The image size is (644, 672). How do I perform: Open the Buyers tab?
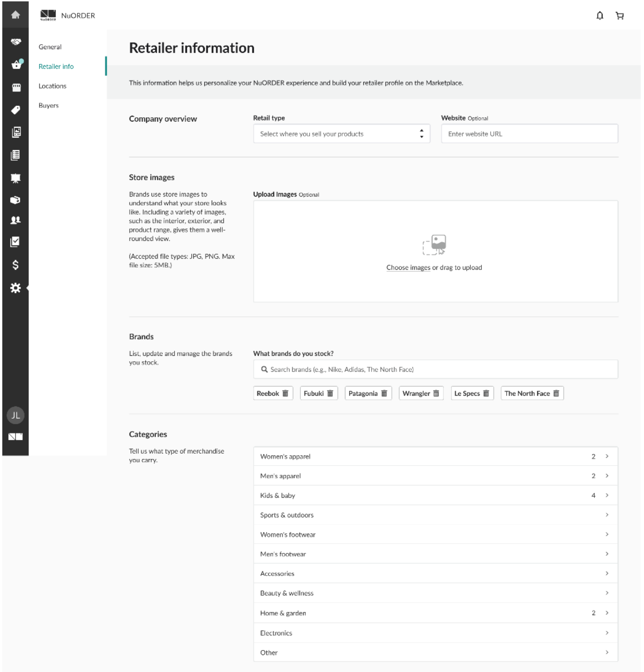coord(49,106)
